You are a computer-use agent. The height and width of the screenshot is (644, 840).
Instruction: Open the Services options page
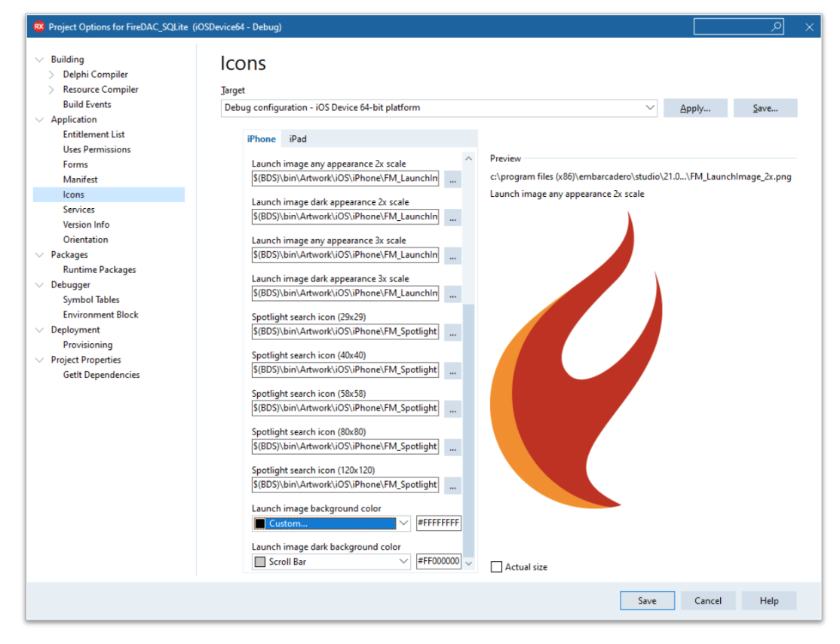tap(78, 210)
